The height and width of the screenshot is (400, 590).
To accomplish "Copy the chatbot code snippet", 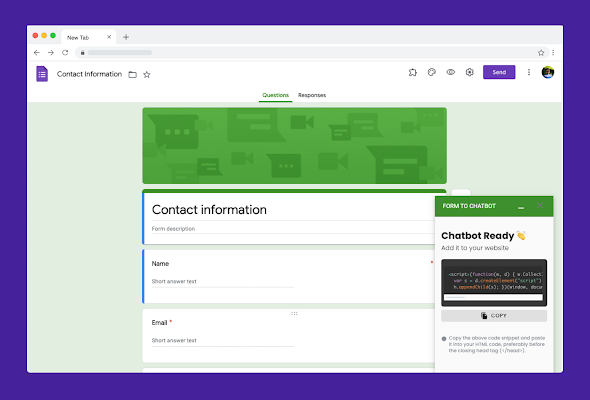I will click(494, 316).
